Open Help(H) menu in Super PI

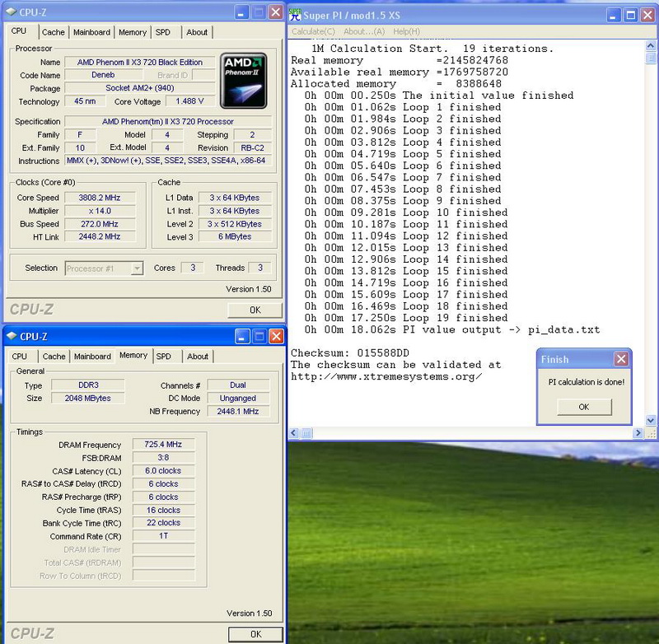(406, 31)
